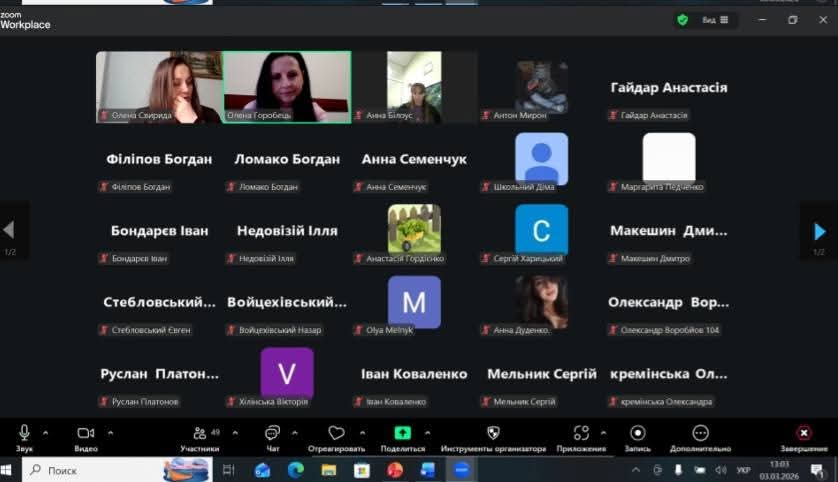Viewport: 838px width, 482px height.
Task: Go to next participants page with right arrow
Action: coord(819,231)
